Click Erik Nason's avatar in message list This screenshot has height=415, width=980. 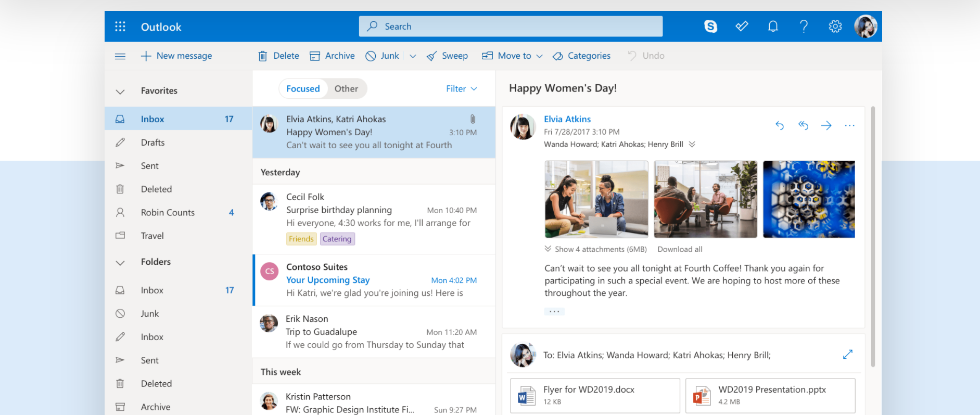269,323
